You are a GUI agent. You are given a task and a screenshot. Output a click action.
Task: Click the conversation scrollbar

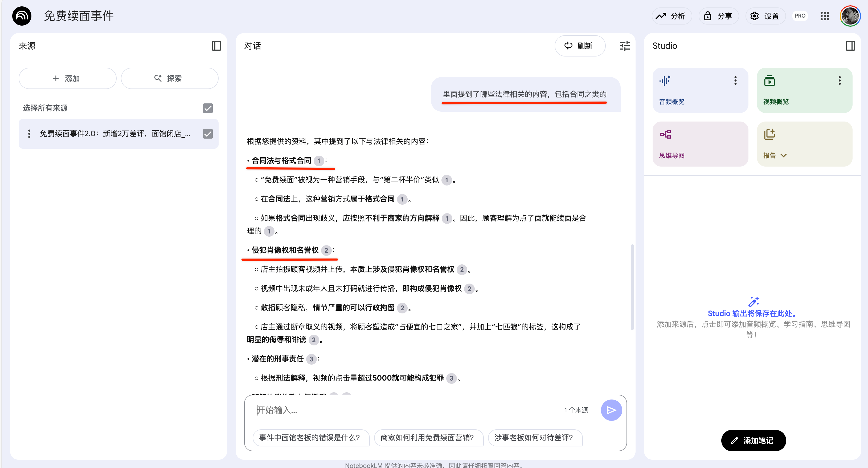632,287
